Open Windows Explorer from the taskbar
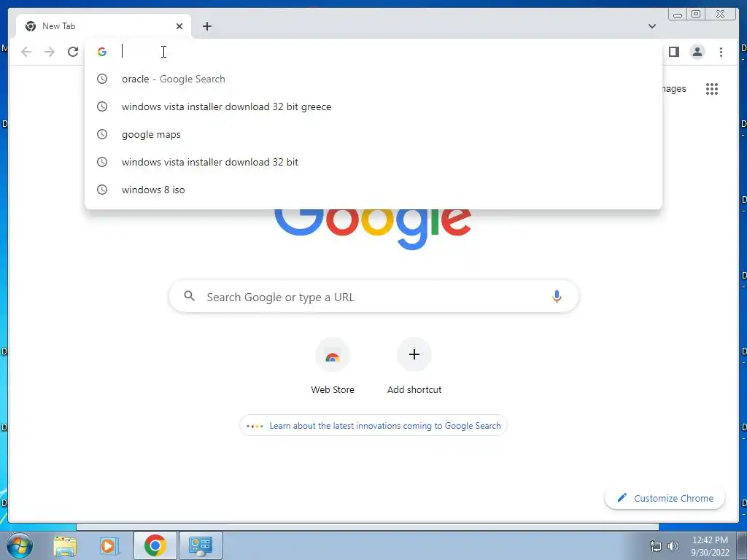 (x=65, y=545)
